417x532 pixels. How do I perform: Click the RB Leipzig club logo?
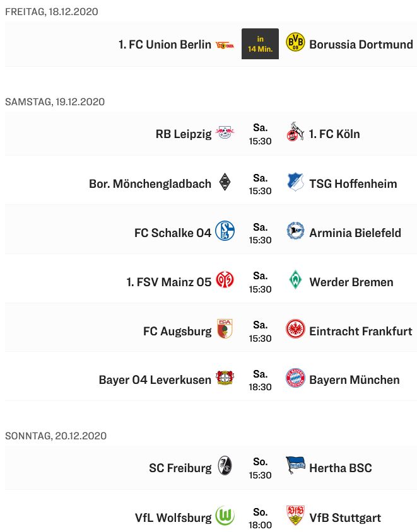(225, 133)
